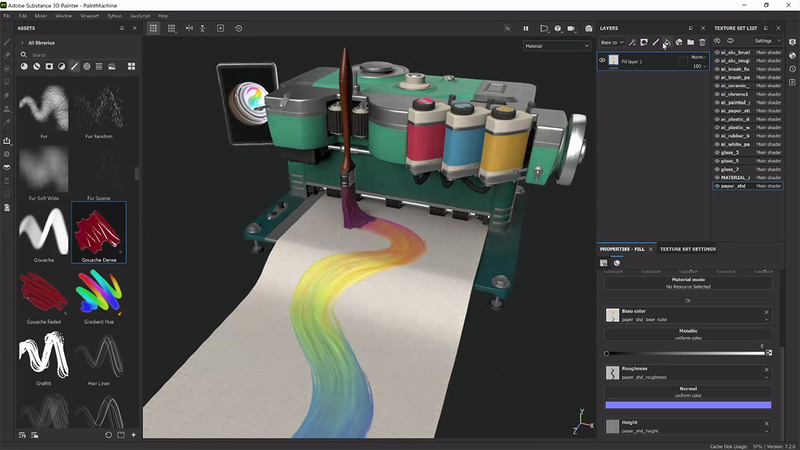Open the Base color channel dropdown in Layers
The image size is (800, 450).
coord(612,42)
